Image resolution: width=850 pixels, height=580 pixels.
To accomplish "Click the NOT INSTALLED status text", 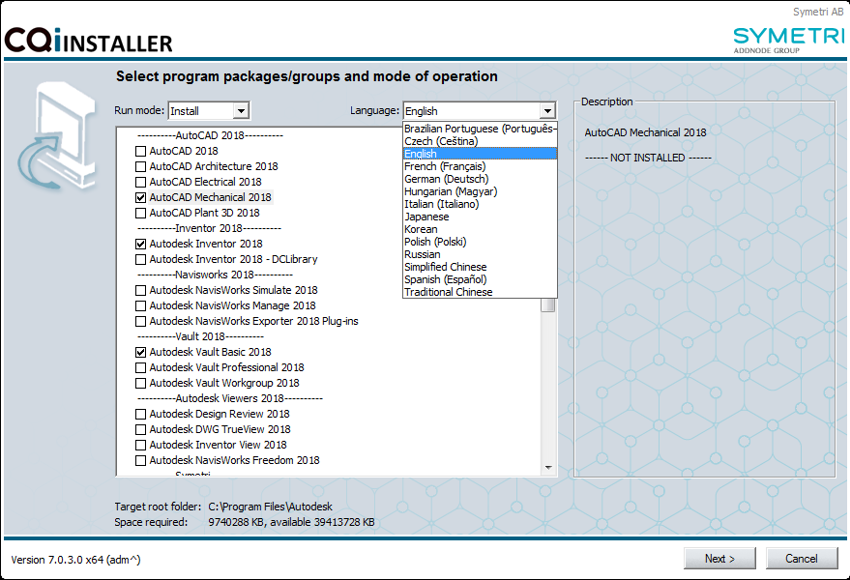I will (x=648, y=158).
